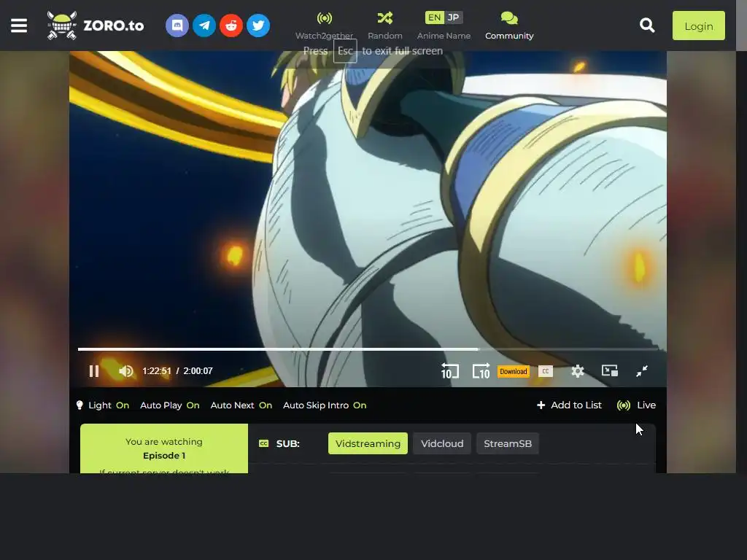Select the StreamSB server

pyautogui.click(x=508, y=443)
